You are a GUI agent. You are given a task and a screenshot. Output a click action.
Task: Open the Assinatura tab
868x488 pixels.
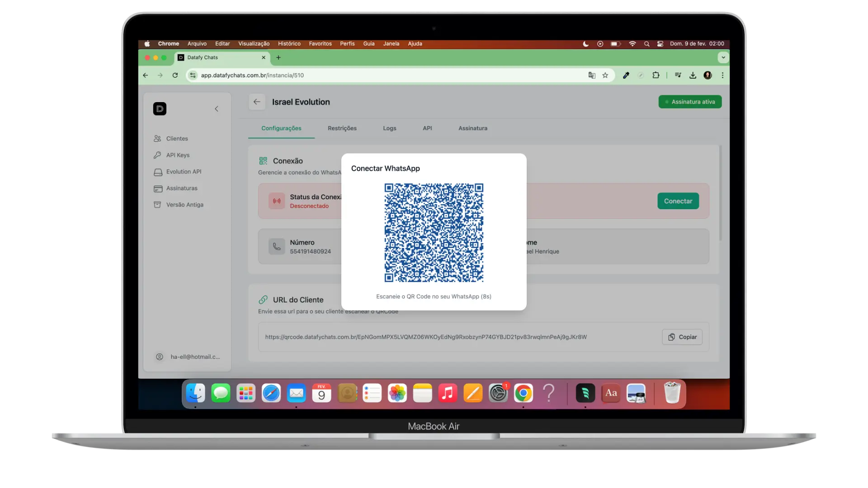tap(472, 128)
